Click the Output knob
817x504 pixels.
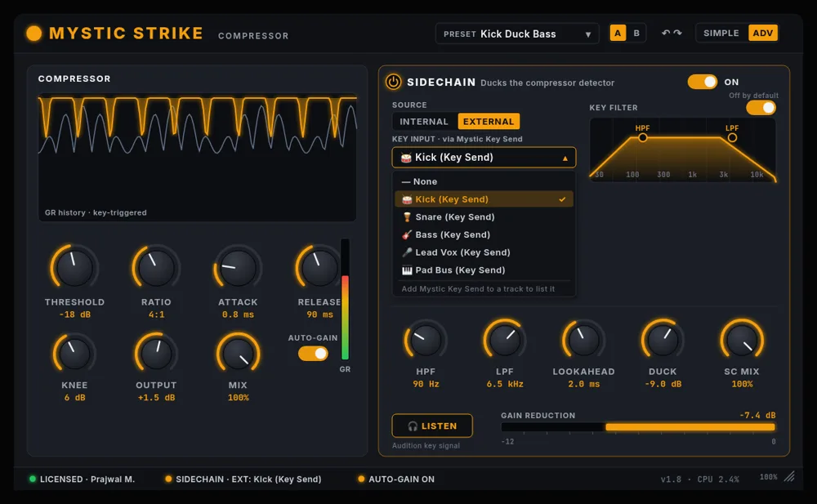pyautogui.click(x=156, y=354)
